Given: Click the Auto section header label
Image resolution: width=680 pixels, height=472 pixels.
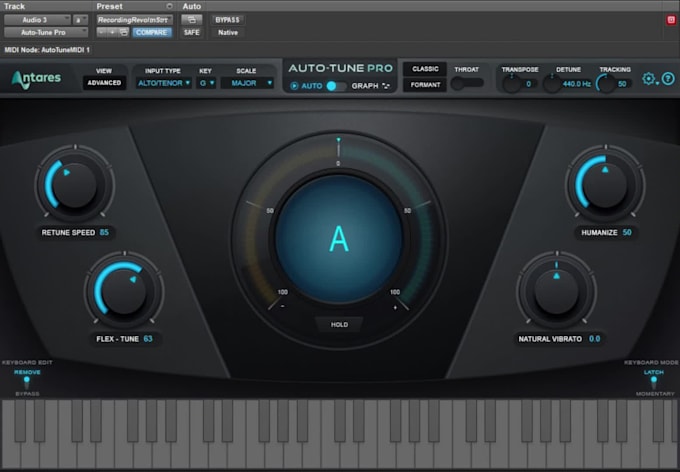Looking at the screenshot, I should pyautogui.click(x=192, y=6).
